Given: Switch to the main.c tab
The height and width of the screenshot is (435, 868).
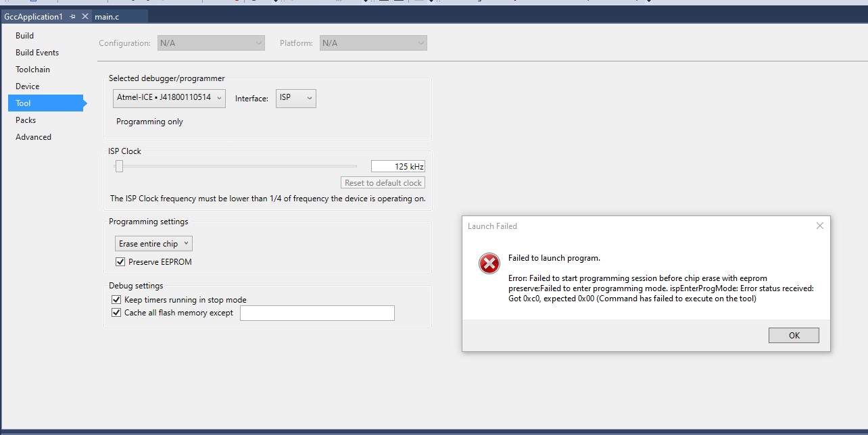Looking at the screenshot, I should tap(108, 16).
